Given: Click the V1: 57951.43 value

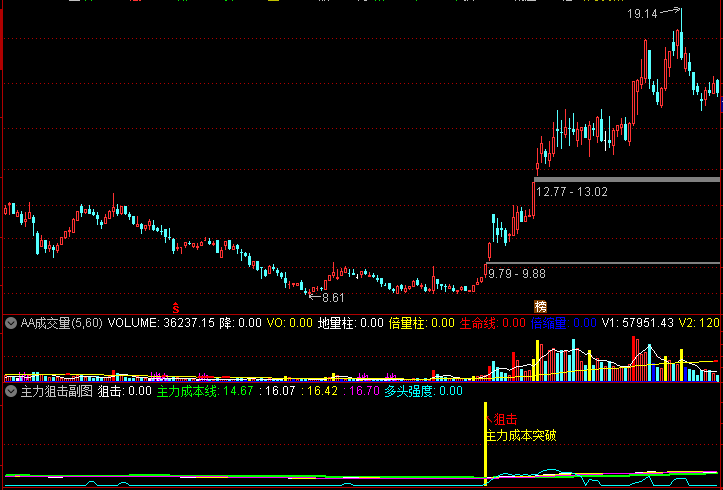Looking at the screenshot, I should pos(638,323).
